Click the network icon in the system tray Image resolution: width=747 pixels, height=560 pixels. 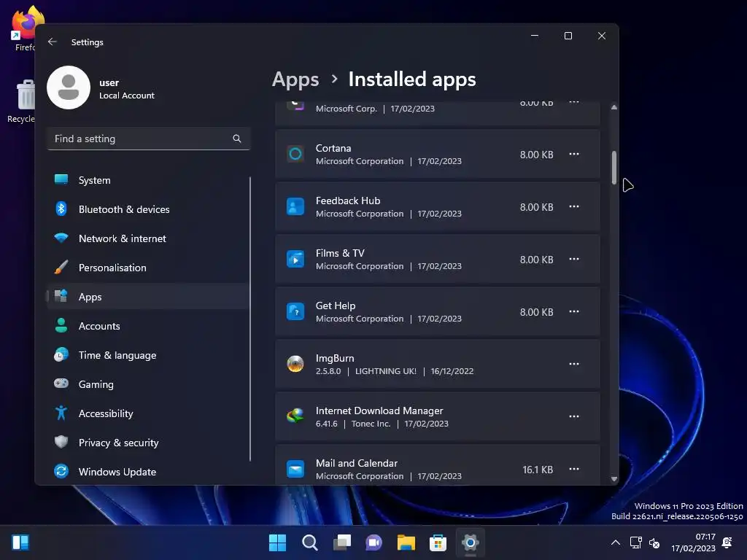635,542
